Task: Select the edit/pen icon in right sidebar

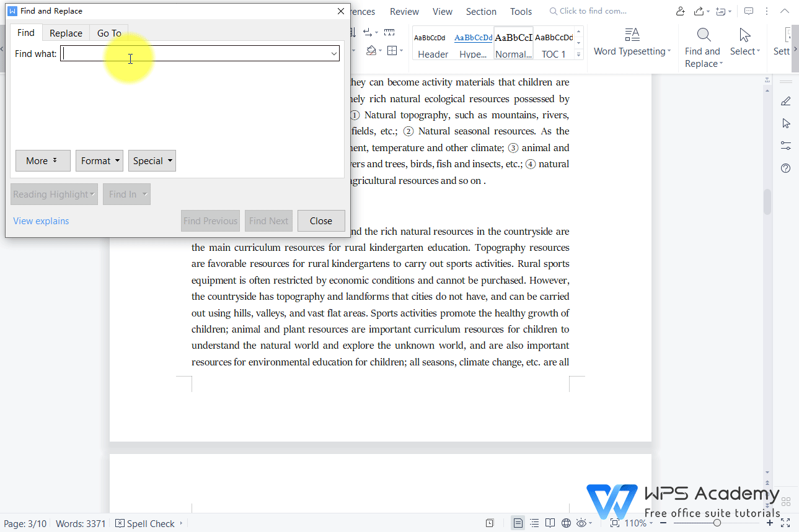Action: pos(785,100)
